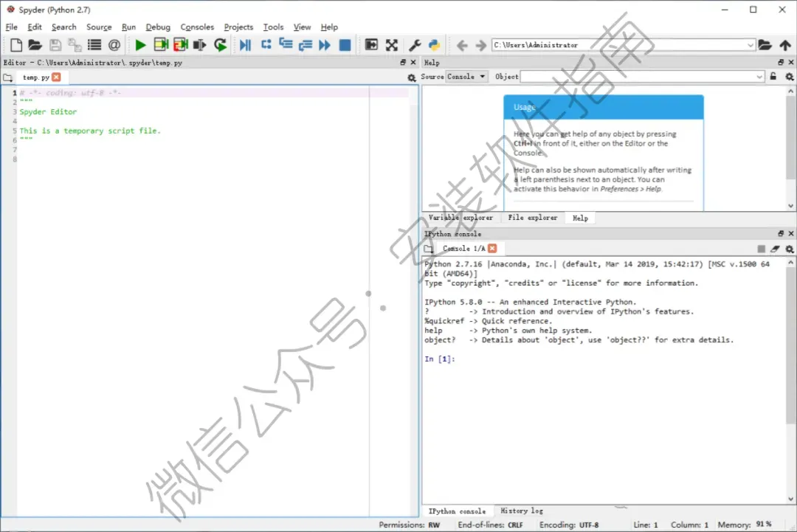
Task: Open file using the folder toolbar icon
Action: tap(35, 45)
